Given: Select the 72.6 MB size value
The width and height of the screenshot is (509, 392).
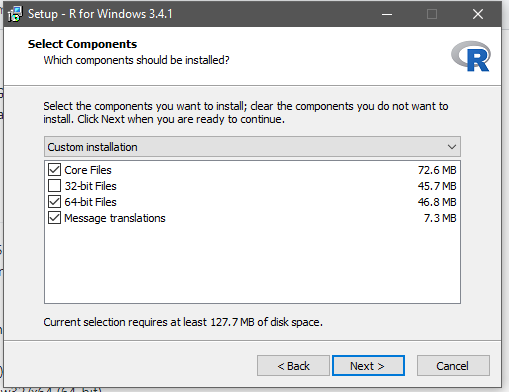Looking at the screenshot, I should click(x=437, y=170).
